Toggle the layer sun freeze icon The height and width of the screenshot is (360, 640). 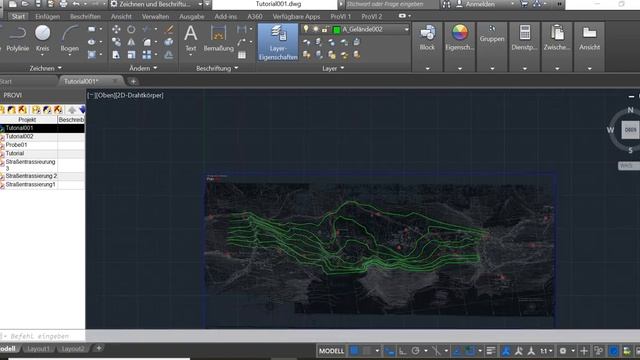click(316, 29)
